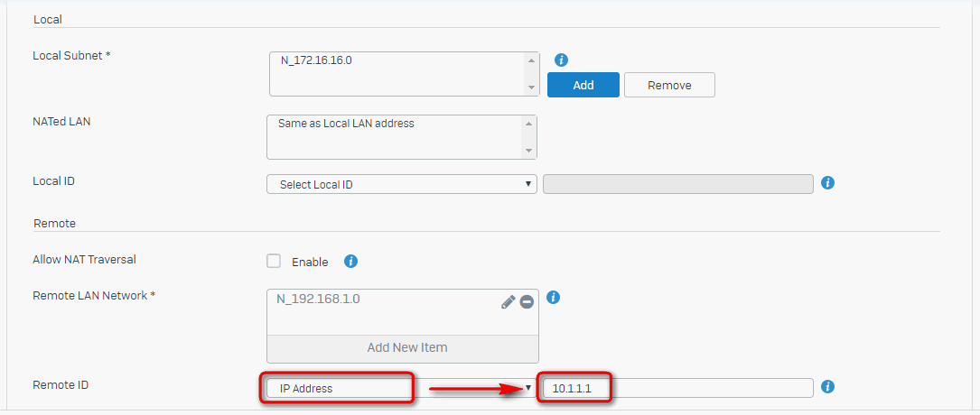Click the greyed Local ID value field

coord(678,184)
